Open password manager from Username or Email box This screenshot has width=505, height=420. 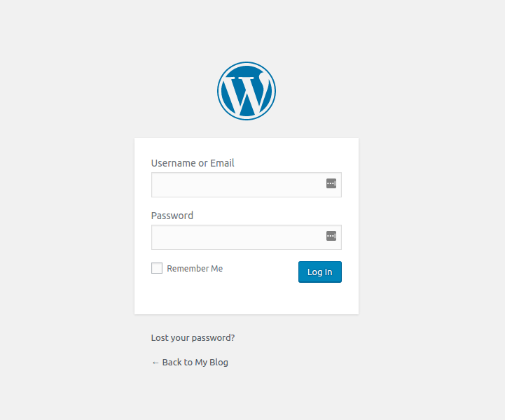(x=331, y=183)
